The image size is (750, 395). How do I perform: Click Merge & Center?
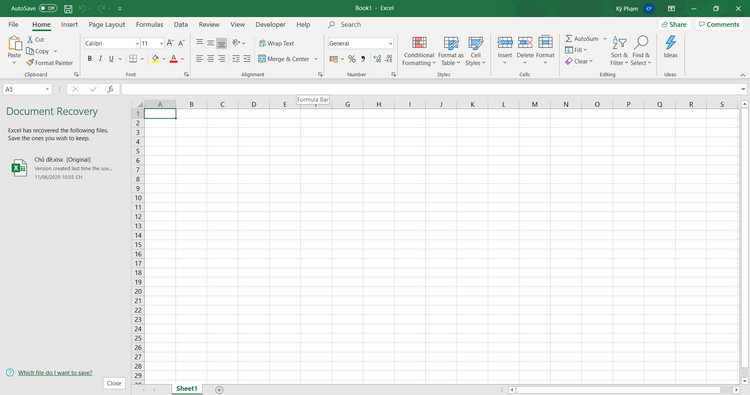coord(284,59)
